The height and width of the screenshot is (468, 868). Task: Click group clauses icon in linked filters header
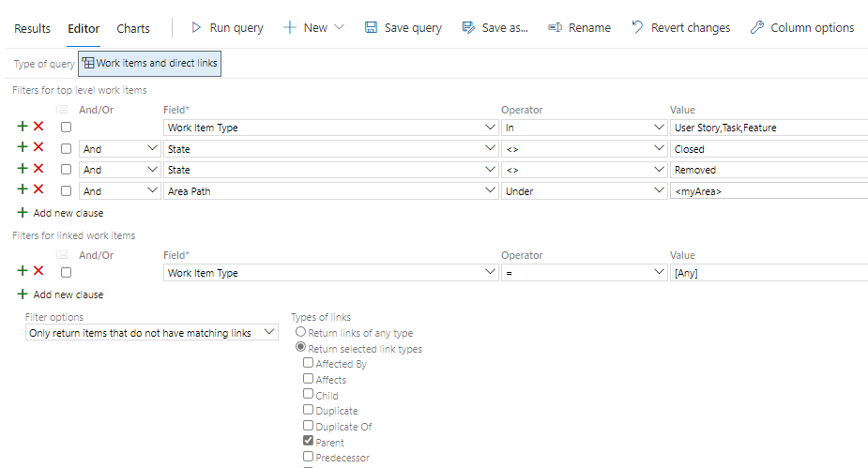coord(62,255)
